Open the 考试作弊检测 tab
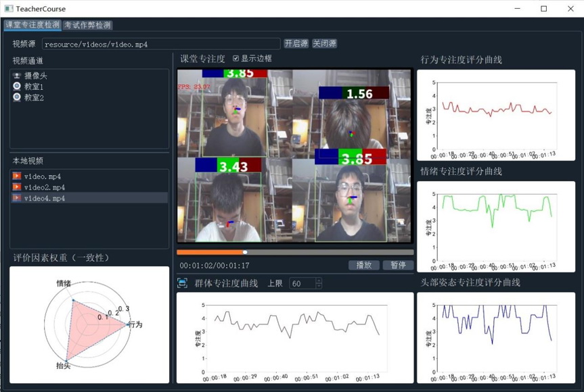 pos(87,25)
